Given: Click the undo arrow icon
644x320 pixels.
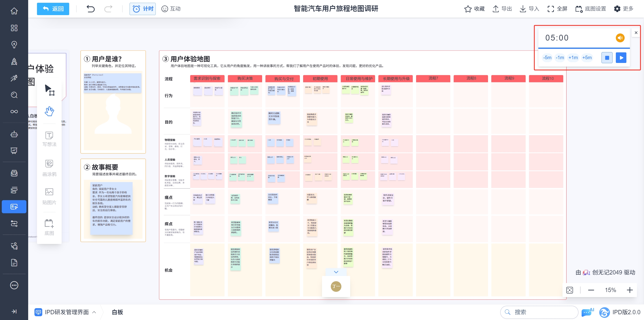Looking at the screenshot, I should point(91,9).
